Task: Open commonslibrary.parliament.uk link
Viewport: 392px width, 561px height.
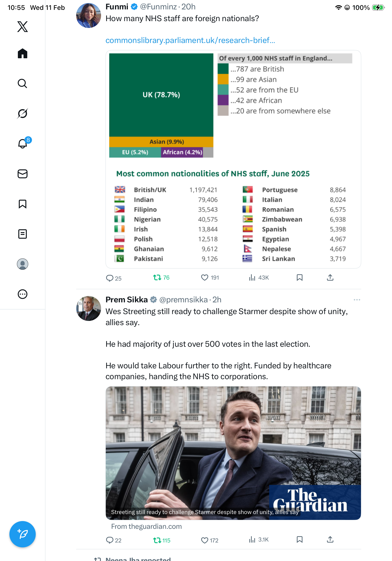Action: point(190,40)
